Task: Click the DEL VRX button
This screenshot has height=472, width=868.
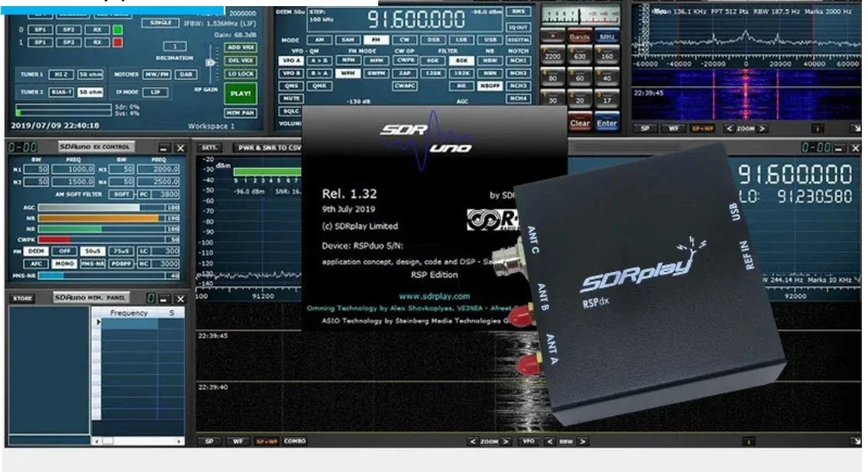Action: (240, 60)
